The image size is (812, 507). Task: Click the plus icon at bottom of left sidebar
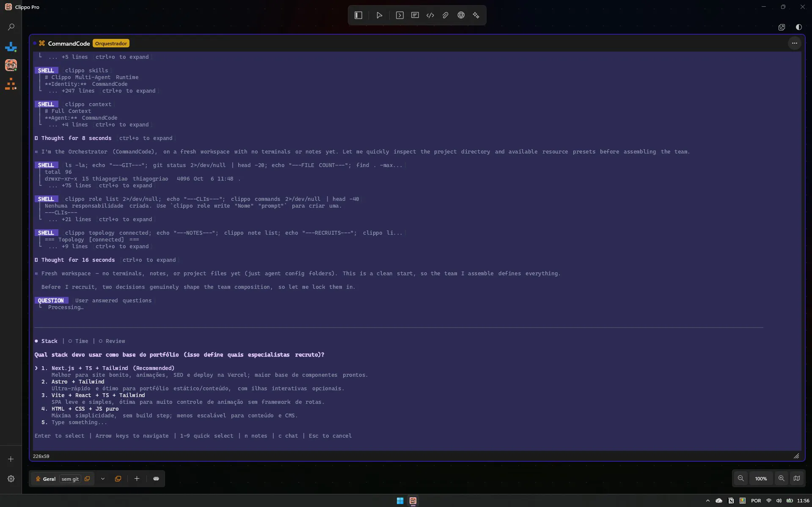[x=11, y=459]
